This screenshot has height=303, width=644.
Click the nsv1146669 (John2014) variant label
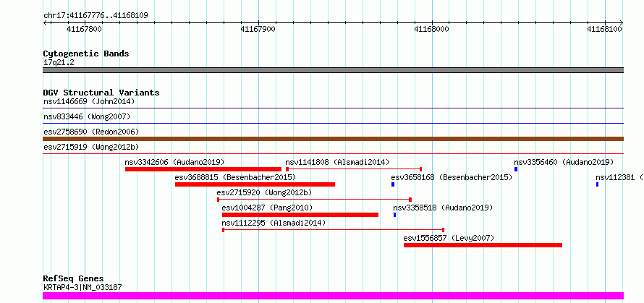click(89, 101)
